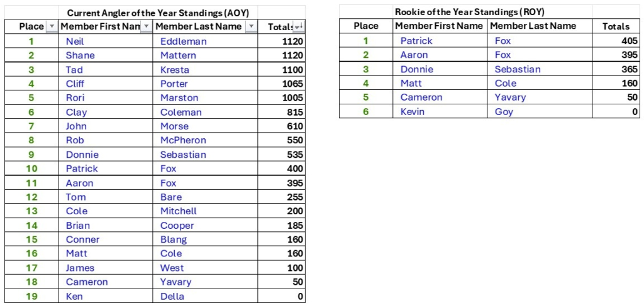Open the Place column filter dropdown

coord(52,26)
